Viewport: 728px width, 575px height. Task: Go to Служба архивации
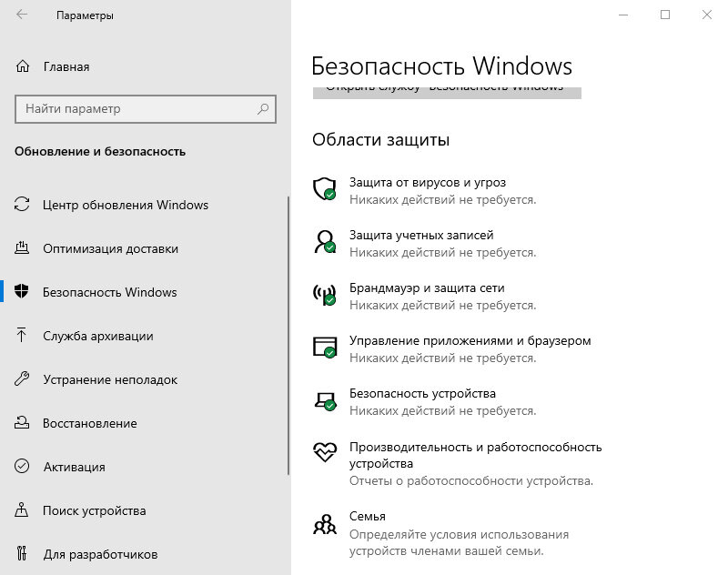click(98, 336)
